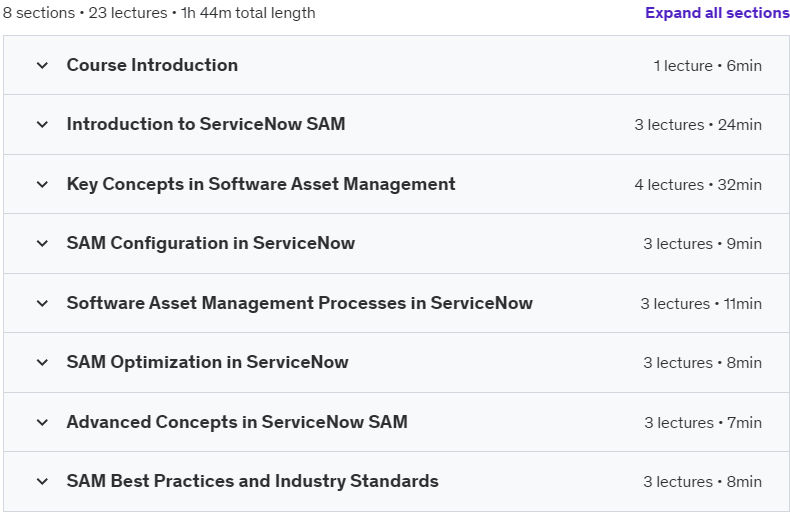Expand Course Introduction section chevron
This screenshot has height=514, width=790.
(x=42, y=66)
